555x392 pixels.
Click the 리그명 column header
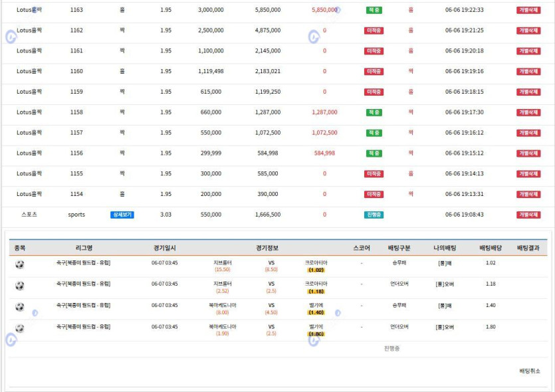(84, 248)
